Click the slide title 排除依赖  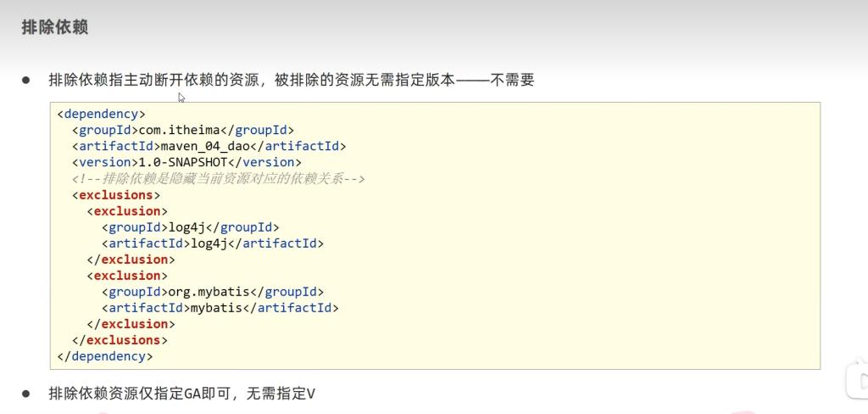(x=55, y=27)
